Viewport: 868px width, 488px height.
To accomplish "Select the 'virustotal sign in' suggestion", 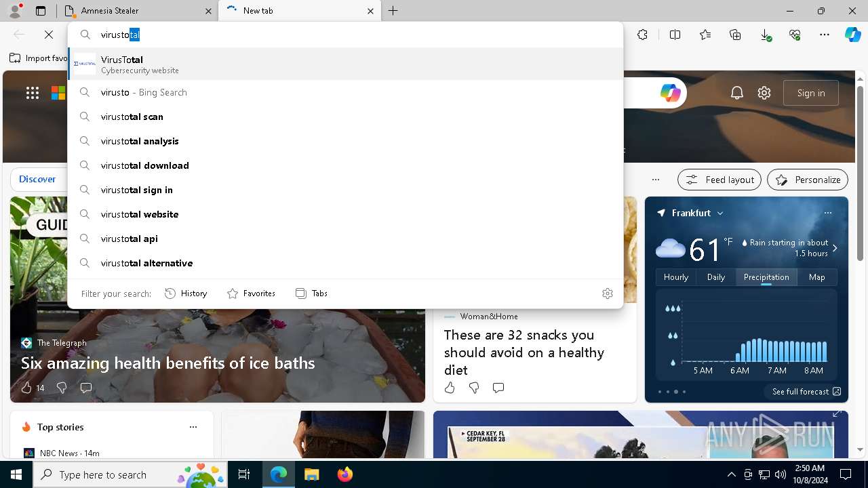I will click(x=345, y=190).
